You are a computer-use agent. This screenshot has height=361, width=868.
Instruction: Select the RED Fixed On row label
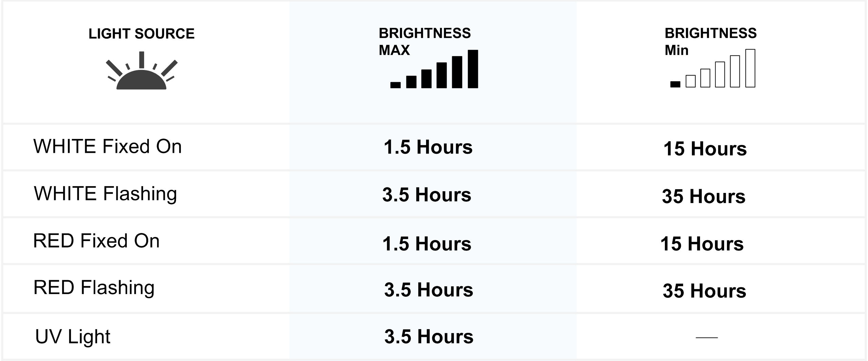point(96,241)
